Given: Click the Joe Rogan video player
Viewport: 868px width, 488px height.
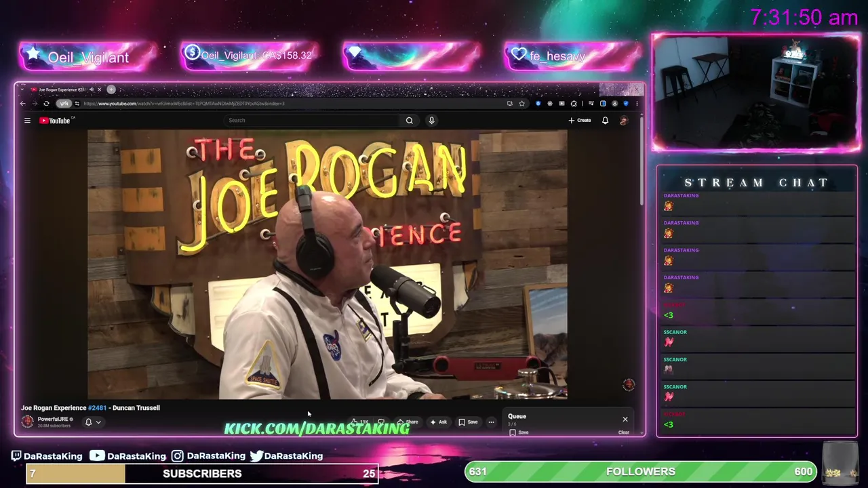Looking at the screenshot, I should tap(327, 265).
